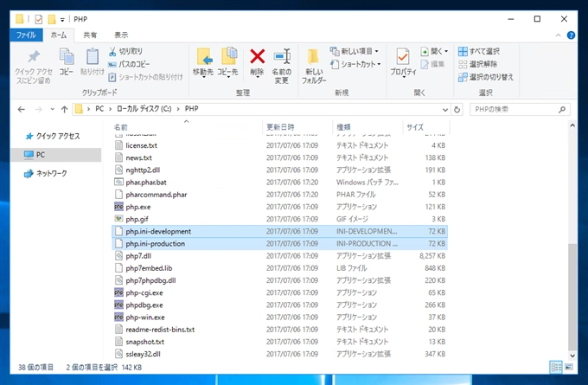588x385 pixels.
Task: Click Select None (選択解除)
Action: [x=477, y=64]
